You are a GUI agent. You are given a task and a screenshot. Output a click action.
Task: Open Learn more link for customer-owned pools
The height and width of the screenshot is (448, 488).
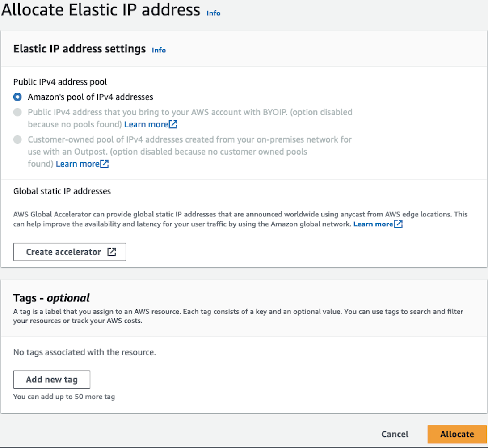[77, 164]
